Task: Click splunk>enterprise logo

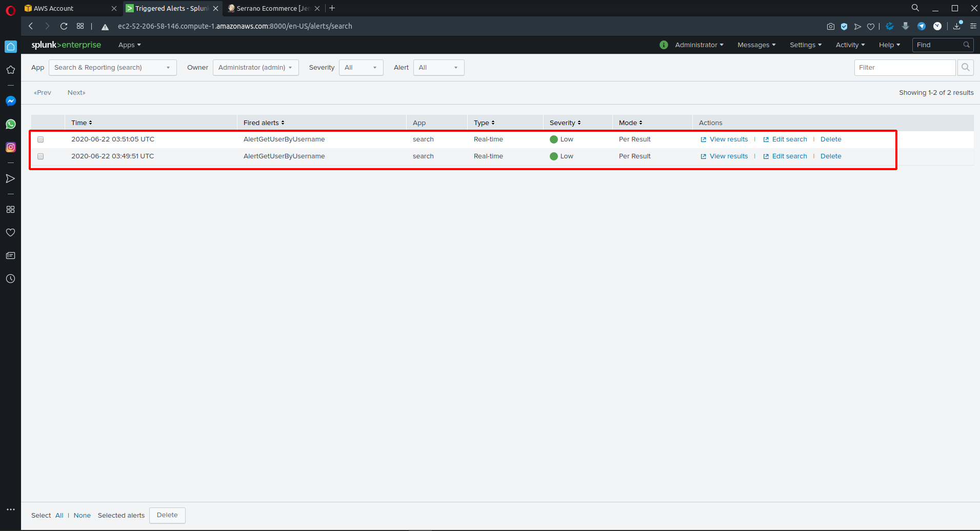Action: coord(66,45)
